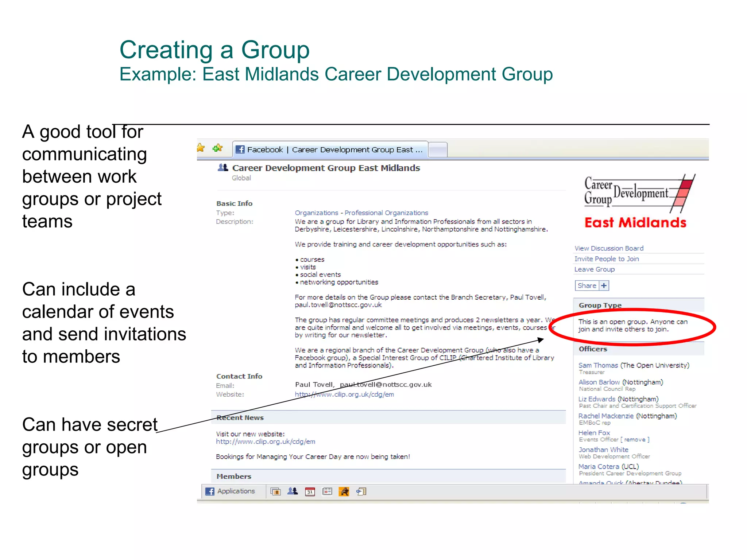The width and height of the screenshot is (747, 560).
Task: Open the Posted Items application icon
Action: tap(361, 491)
